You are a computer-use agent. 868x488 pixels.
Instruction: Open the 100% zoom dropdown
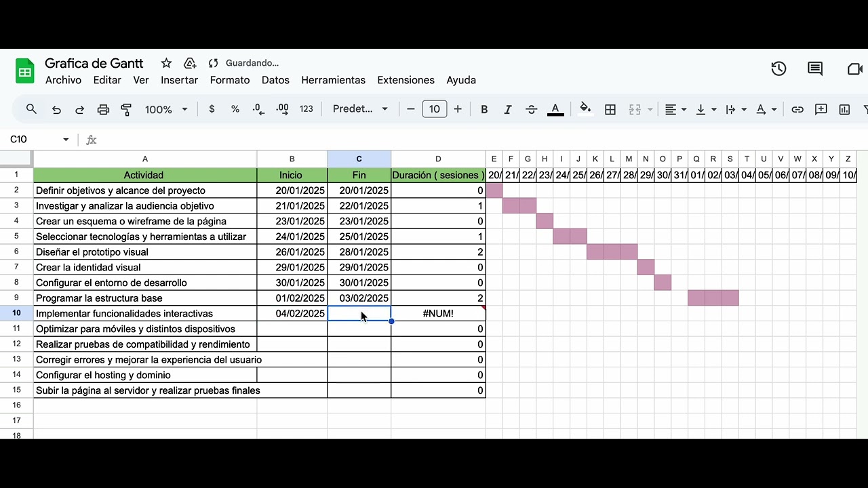166,109
